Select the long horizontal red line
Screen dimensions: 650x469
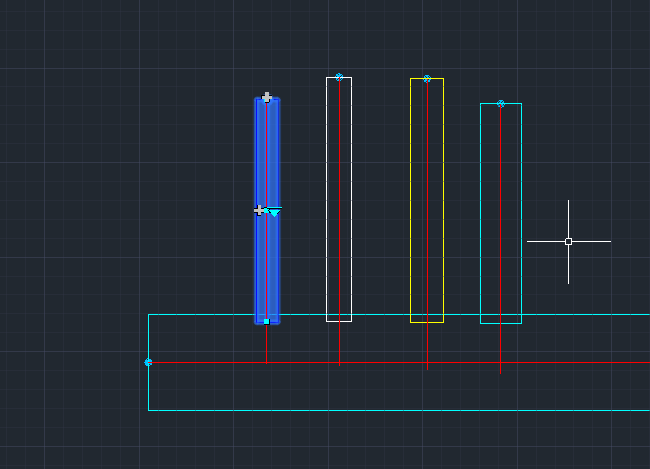[x=398, y=362]
